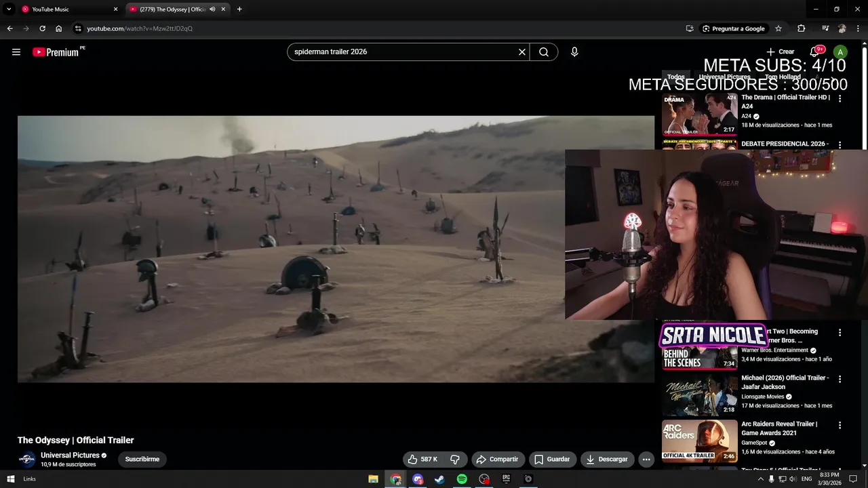Mute audio on The Odyssey tab

click(x=212, y=9)
